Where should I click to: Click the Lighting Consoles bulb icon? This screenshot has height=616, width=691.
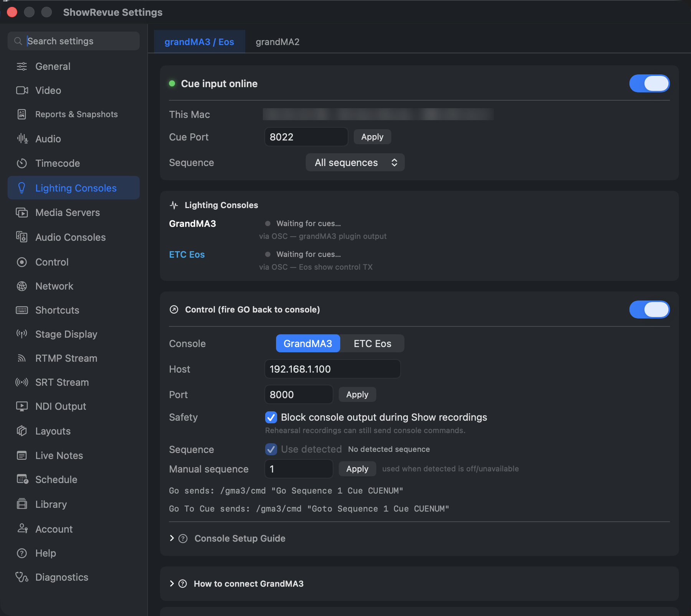(x=22, y=188)
